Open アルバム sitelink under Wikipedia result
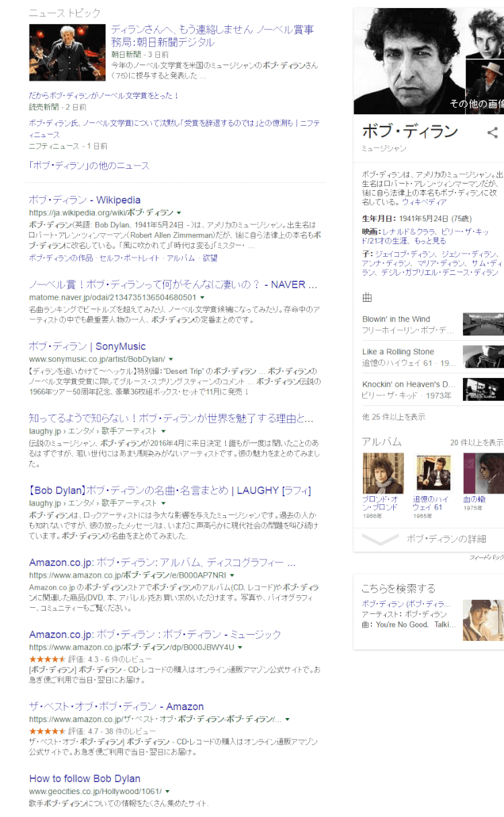Screen dimensions: 504x817 (x=181, y=258)
